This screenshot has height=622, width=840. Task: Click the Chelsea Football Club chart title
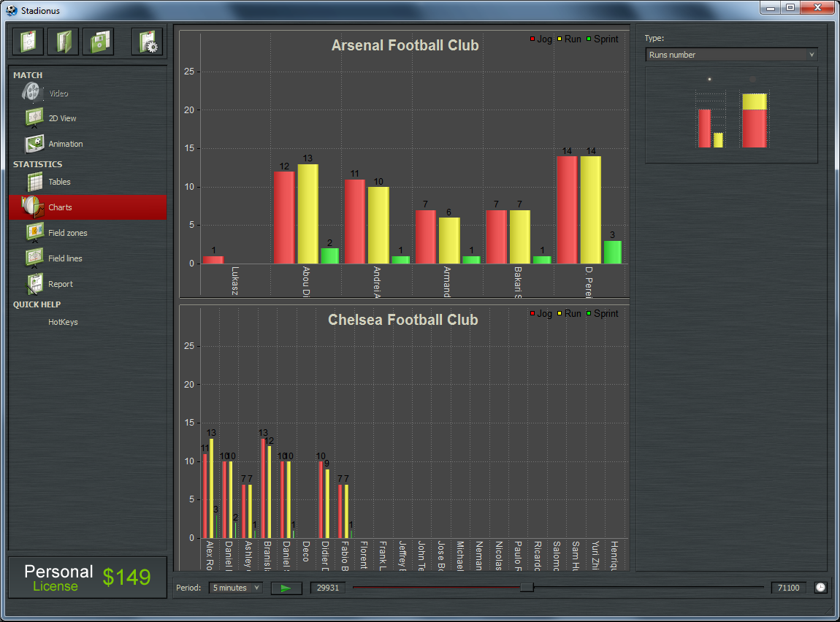click(x=403, y=320)
